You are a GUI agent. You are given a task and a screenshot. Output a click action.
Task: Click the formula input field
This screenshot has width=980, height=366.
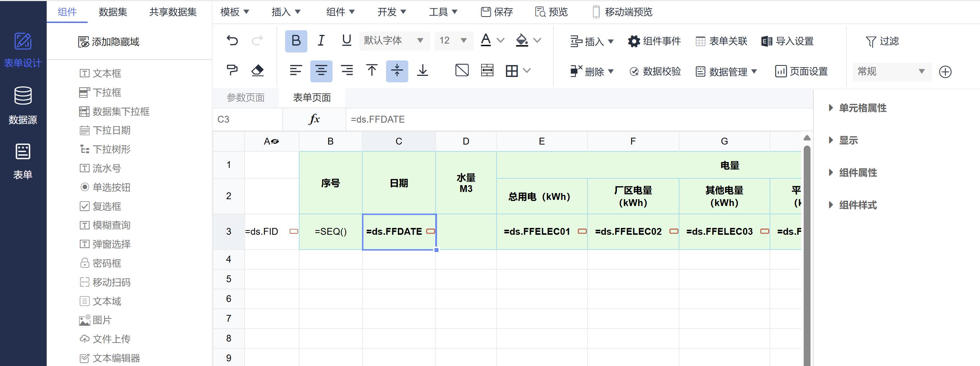coord(571,120)
